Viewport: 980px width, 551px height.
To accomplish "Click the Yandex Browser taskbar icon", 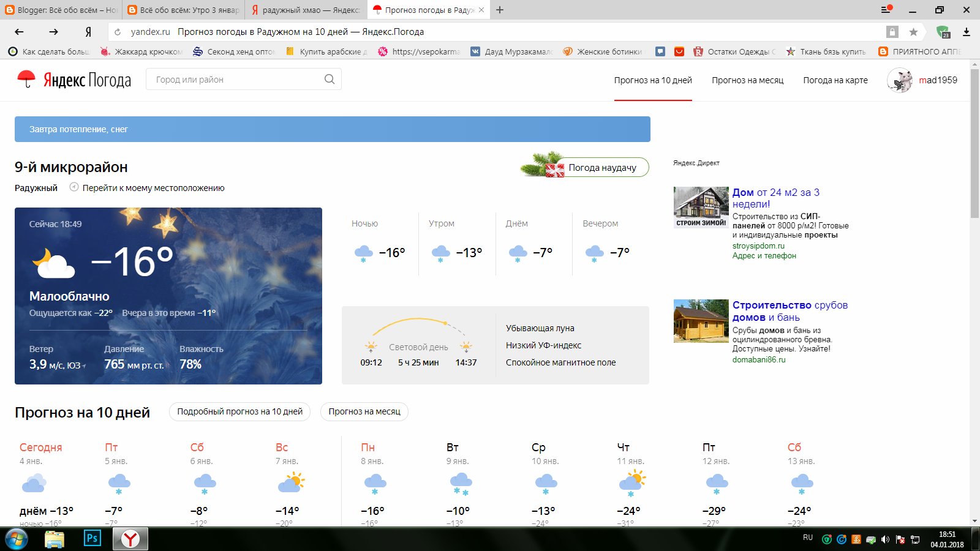I will (x=130, y=539).
